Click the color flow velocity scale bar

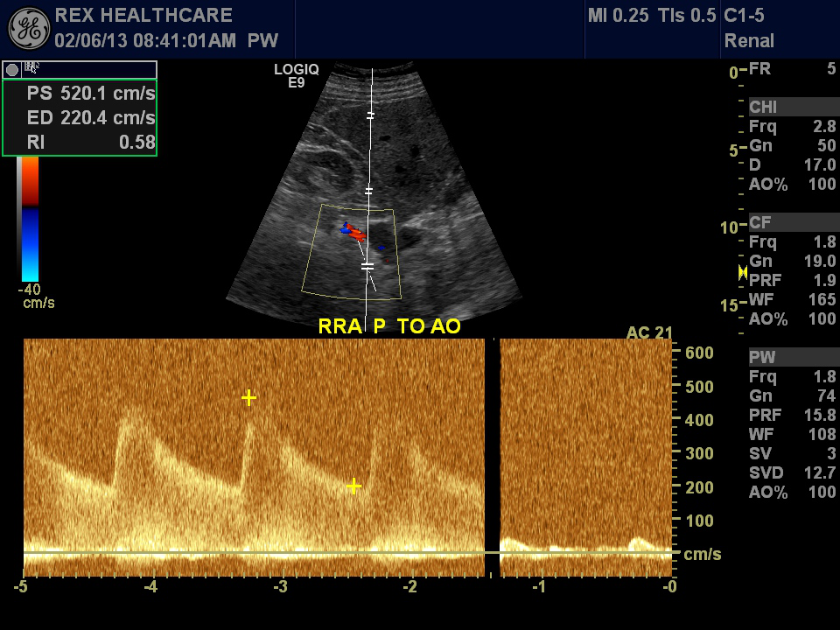tap(30, 219)
